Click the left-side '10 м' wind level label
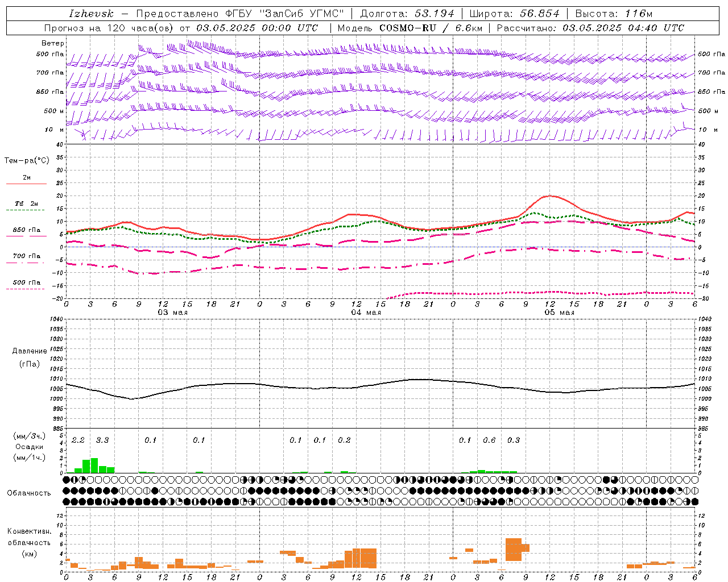Image resolution: width=728 pixels, height=582 pixels. coord(55,130)
